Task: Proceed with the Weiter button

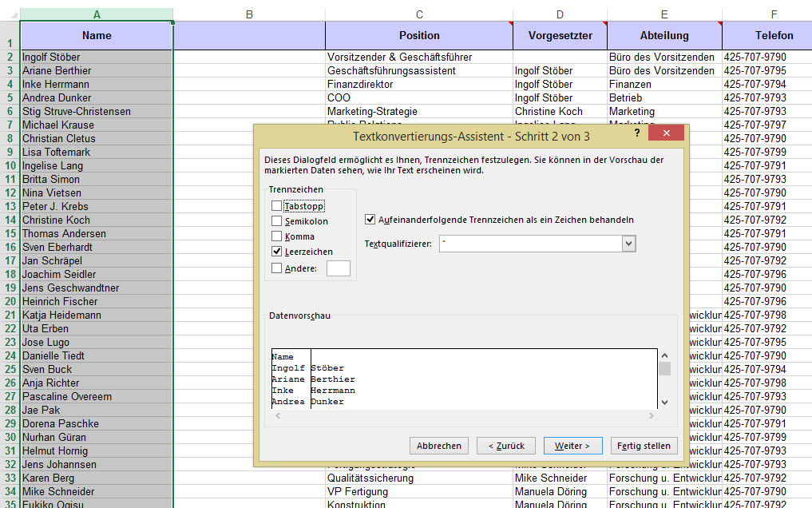Action: pos(572,446)
